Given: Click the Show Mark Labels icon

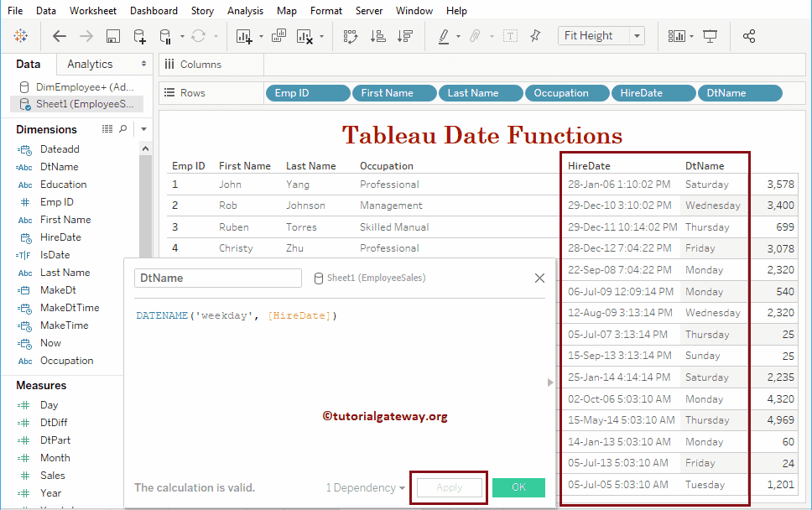Looking at the screenshot, I should coord(511,36).
